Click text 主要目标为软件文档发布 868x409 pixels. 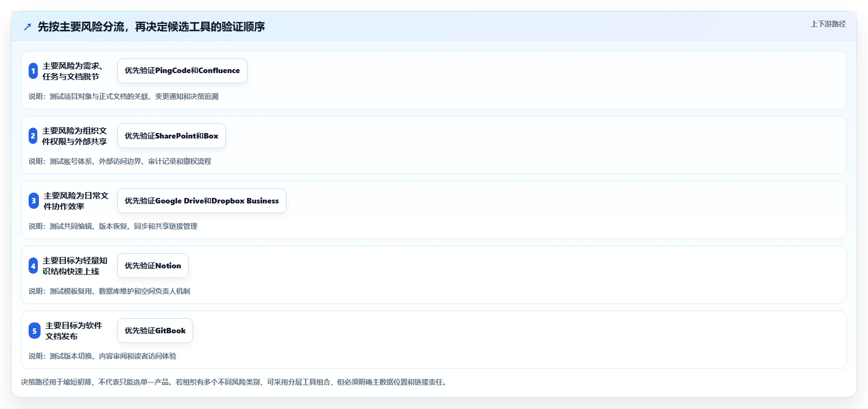point(74,331)
